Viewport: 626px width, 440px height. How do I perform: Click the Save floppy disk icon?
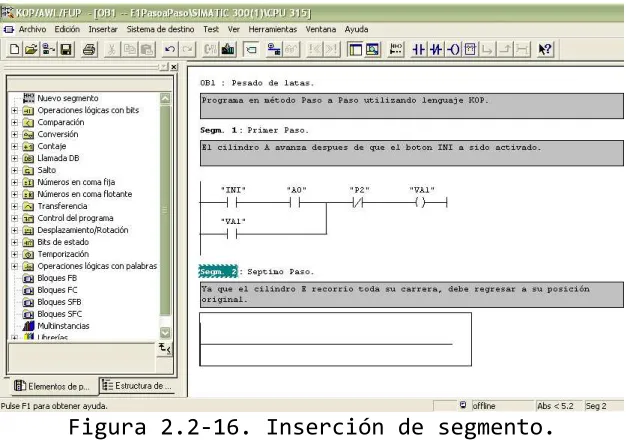coord(66,50)
